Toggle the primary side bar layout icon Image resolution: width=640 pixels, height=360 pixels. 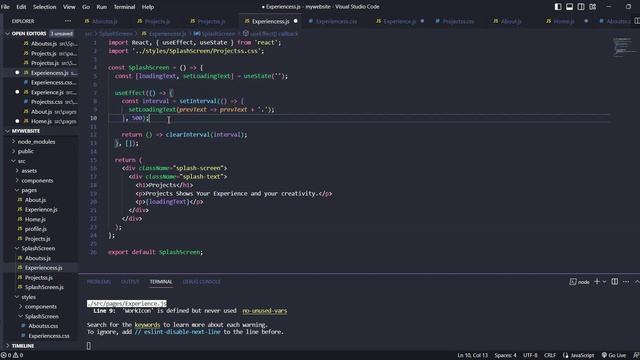[x=558, y=7]
